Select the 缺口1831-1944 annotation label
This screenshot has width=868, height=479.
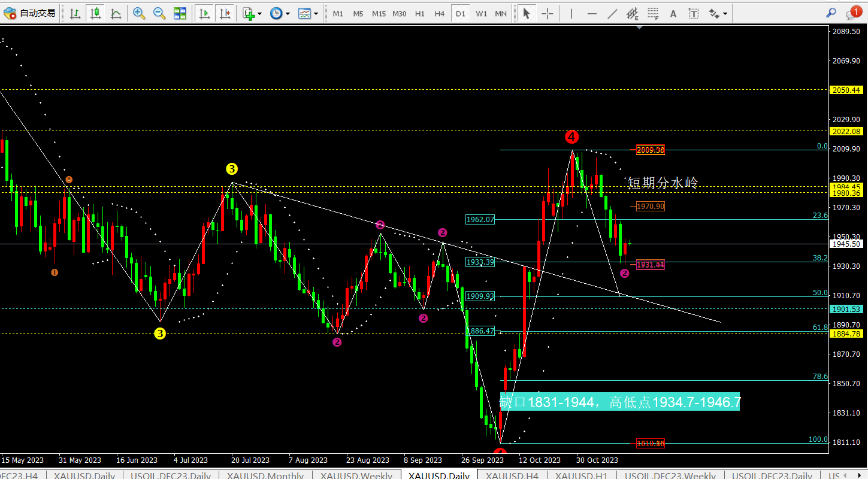[620, 402]
